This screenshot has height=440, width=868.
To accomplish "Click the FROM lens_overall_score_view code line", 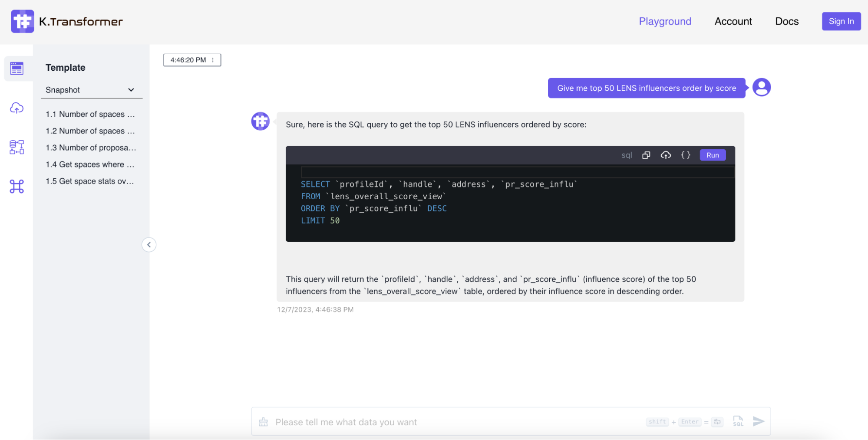I will (x=373, y=196).
